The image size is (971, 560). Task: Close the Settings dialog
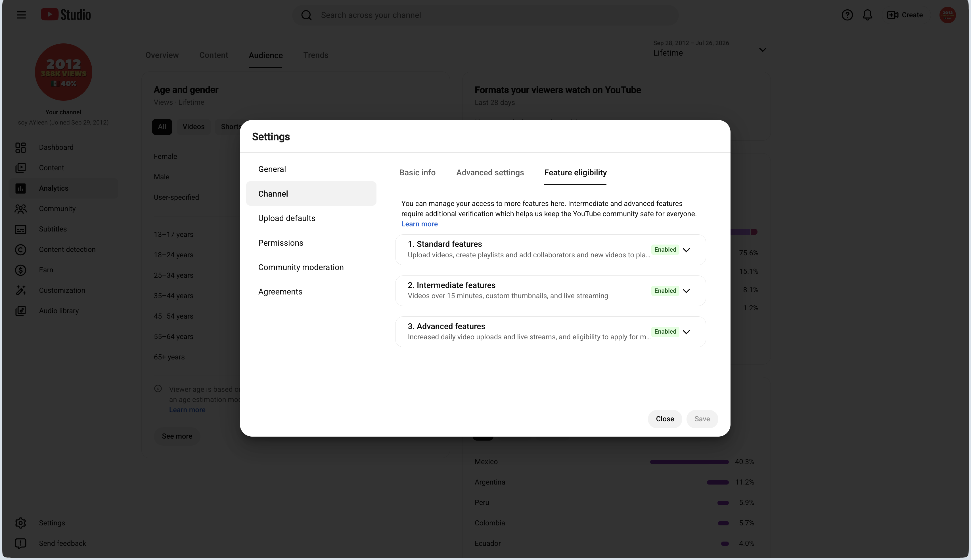pos(665,419)
